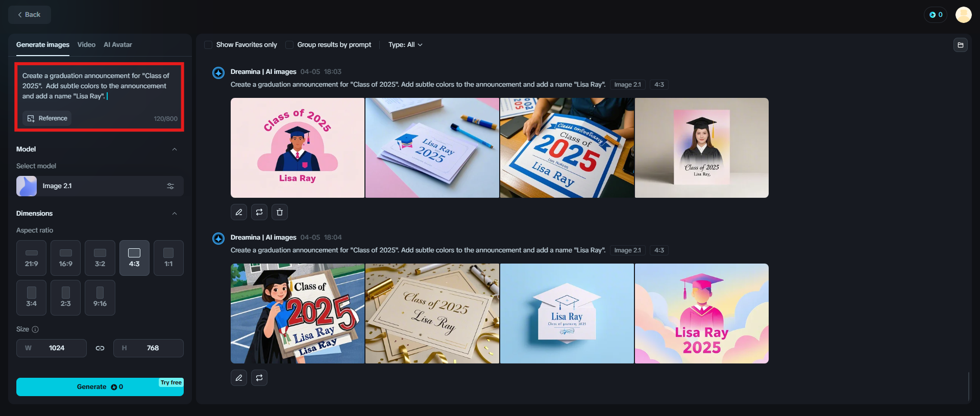Open the Image 2.1 model selector
Viewport: 980px width, 416px height.
[x=100, y=186]
